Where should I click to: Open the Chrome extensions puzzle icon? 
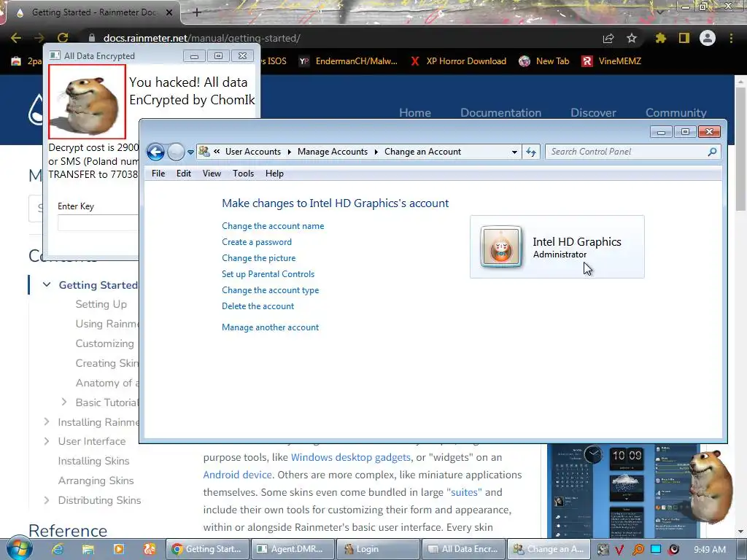(x=661, y=38)
